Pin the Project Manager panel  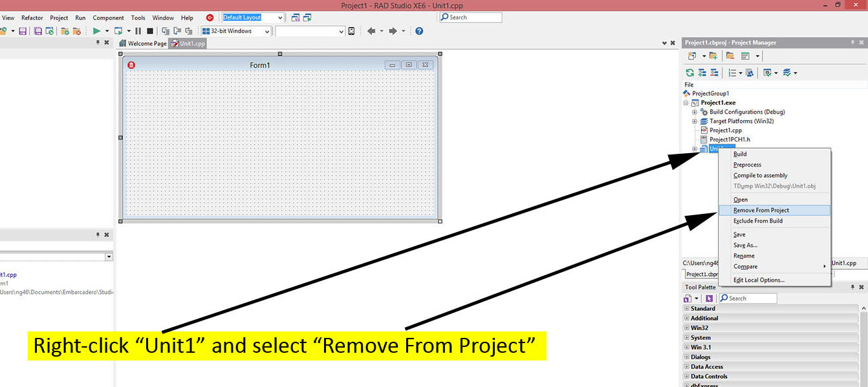(x=852, y=43)
